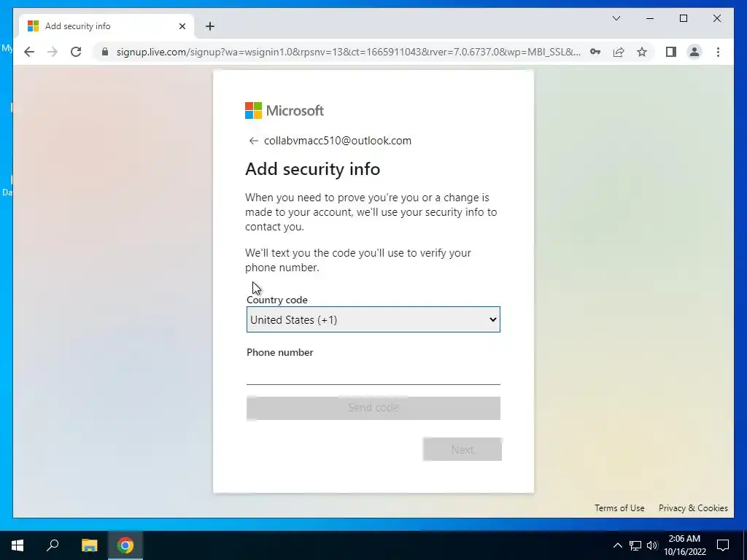Viewport: 747px width, 560px height.
Task: Maximize the Chrome window
Action: [x=683, y=18]
